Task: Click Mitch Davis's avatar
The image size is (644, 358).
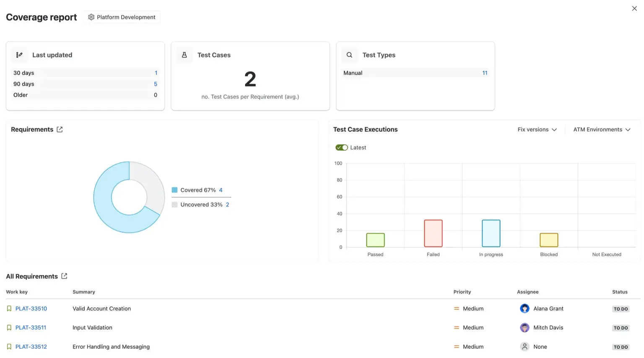Action: click(525, 328)
